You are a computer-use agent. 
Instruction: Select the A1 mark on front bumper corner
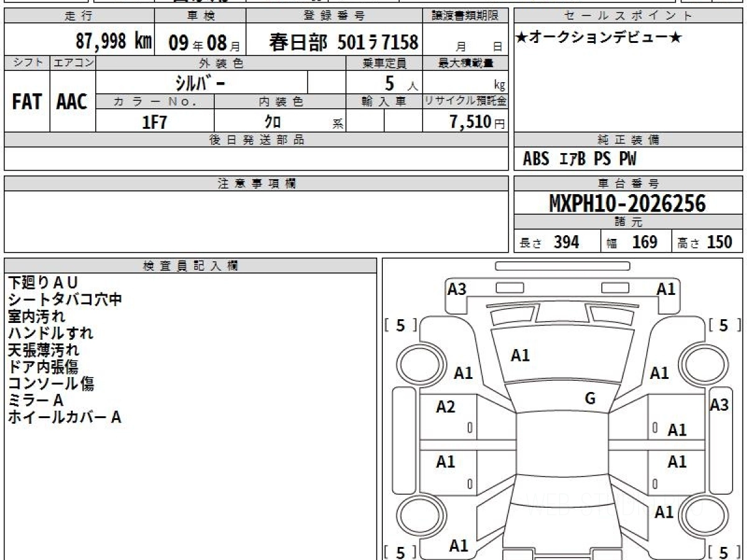pos(666,289)
